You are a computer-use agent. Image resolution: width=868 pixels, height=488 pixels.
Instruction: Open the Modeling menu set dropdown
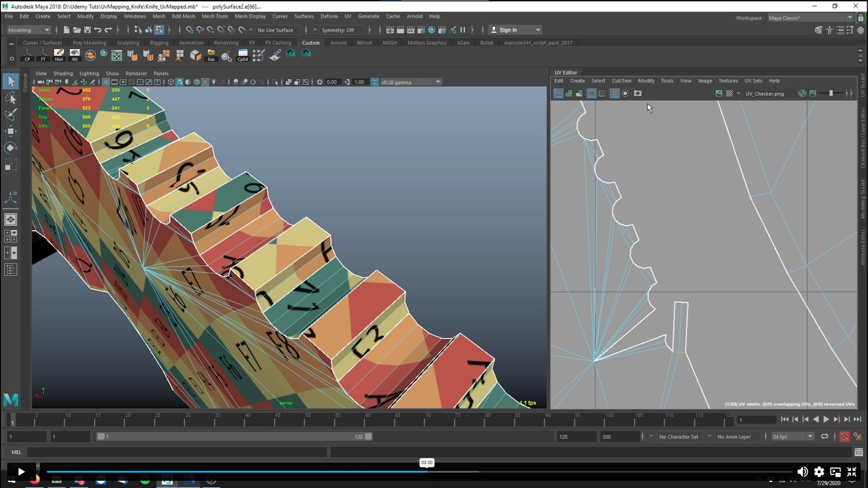click(x=28, y=30)
